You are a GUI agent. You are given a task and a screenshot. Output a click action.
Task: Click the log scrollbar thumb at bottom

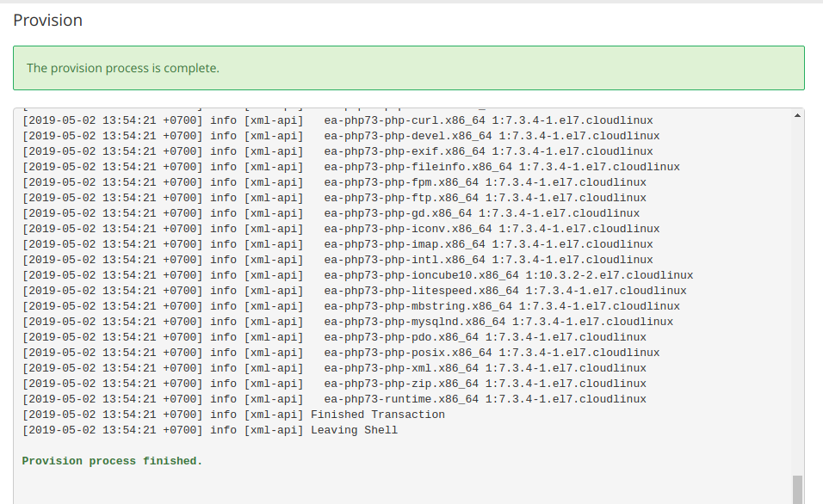797,489
